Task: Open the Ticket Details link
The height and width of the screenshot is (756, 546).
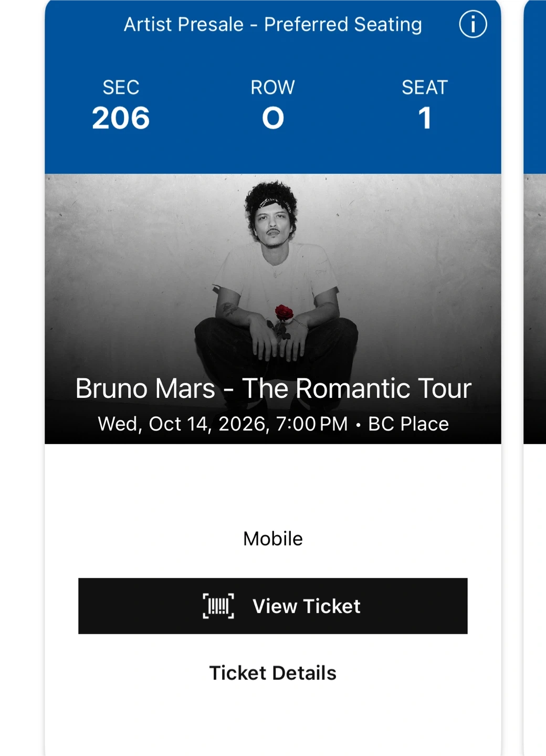Action: point(272,673)
